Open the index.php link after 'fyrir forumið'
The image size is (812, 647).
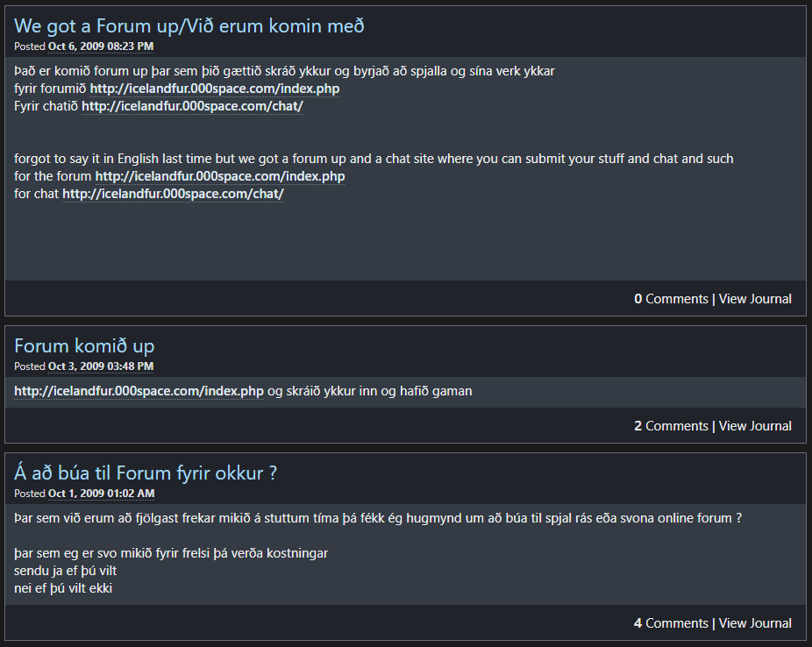pyautogui.click(x=215, y=89)
